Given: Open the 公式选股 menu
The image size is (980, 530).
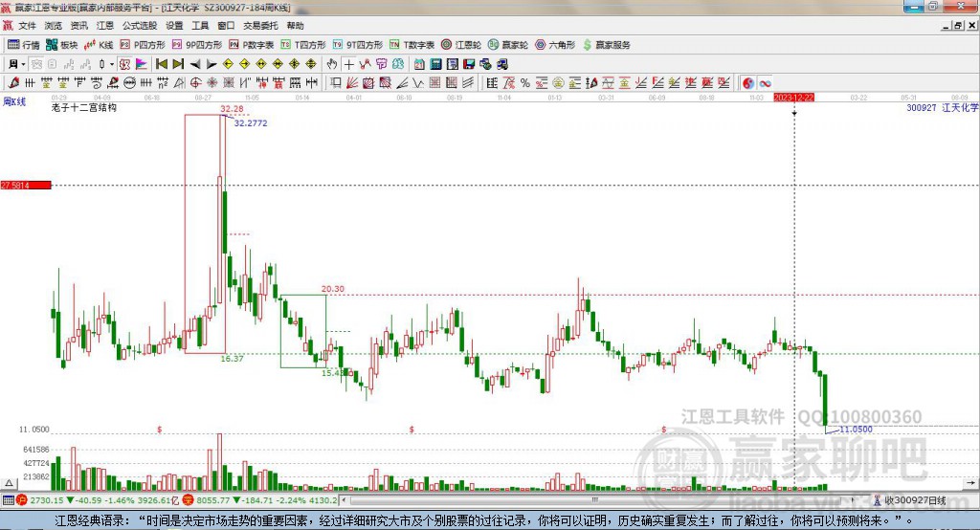Looking at the screenshot, I should tap(140, 26).
